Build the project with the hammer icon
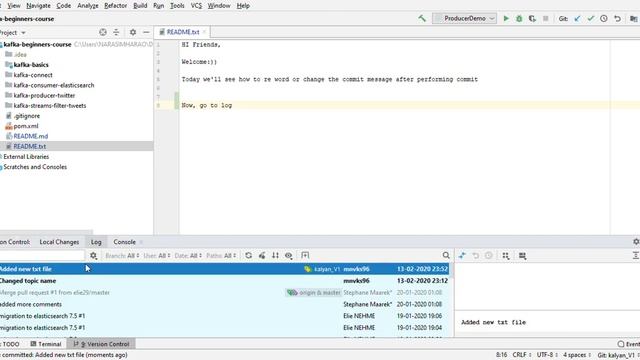This screenshot has width=640, height=360. pyautogui.click(x=422, y=18)
